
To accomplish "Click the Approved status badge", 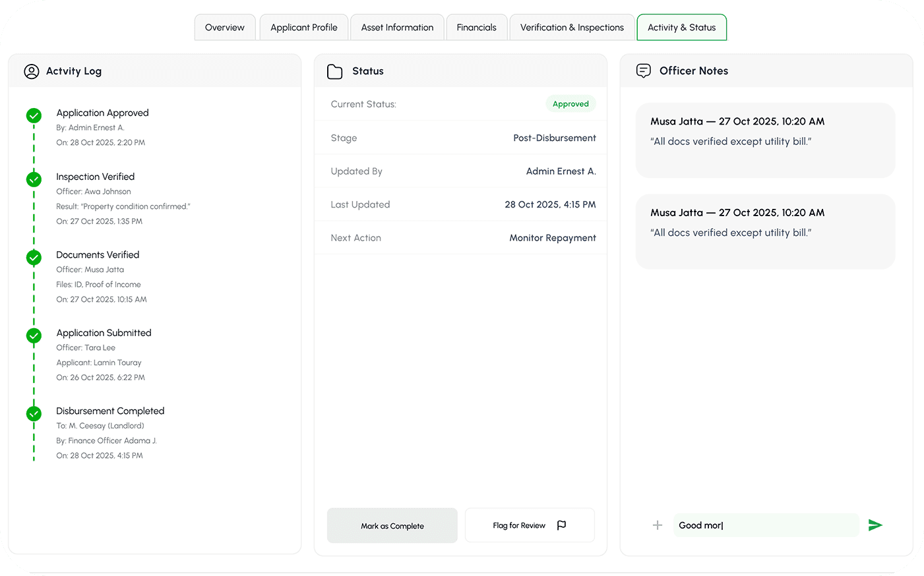I will (570, 104).
